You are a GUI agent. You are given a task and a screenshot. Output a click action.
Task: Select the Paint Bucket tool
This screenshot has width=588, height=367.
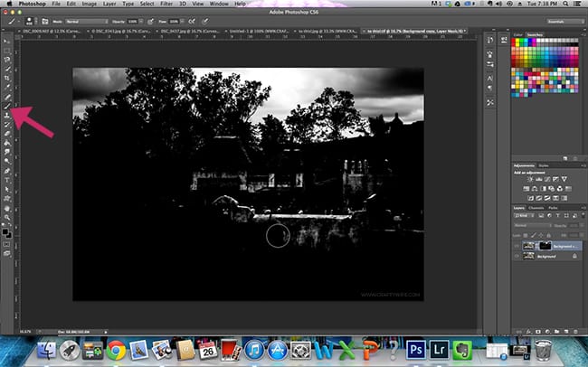pyautogui.click(x=6, y=143)
